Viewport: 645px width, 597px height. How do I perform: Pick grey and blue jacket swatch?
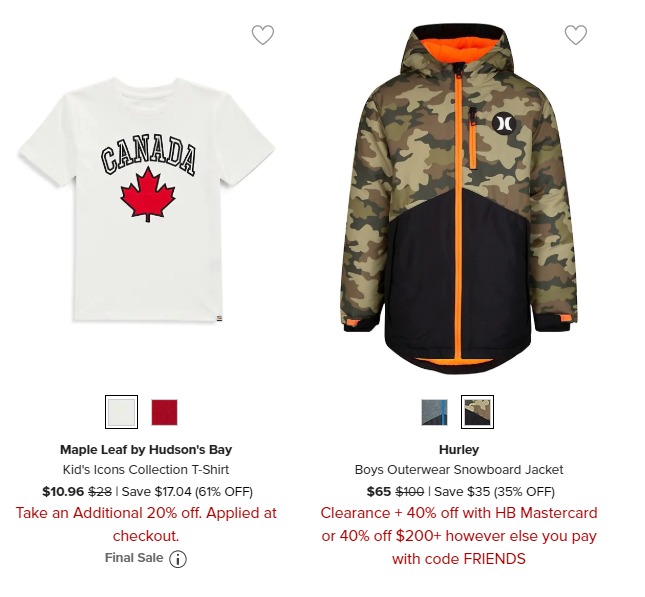click(x=434, y=412)
